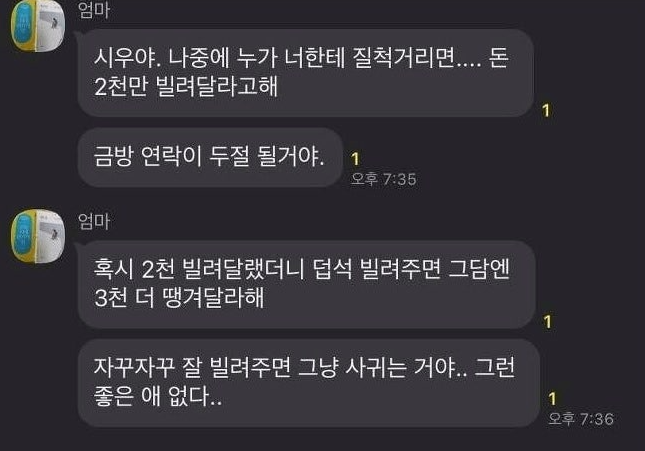645x451 pixels.
Task: Click the topmost 엄마 sender name
Action: click(94, 10)
